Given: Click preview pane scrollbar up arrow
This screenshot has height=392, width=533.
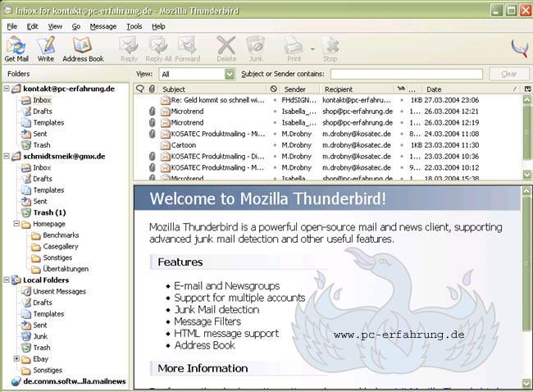Looking at the screenshot, I should click(x=527, y=190).
